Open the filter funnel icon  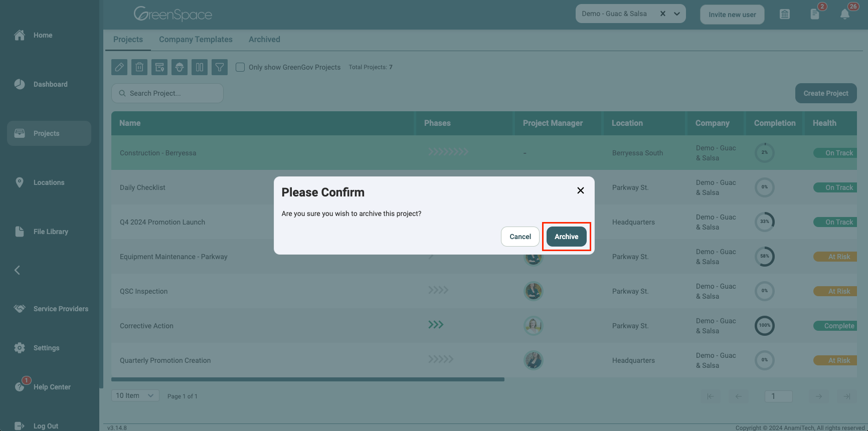(220, 67)
